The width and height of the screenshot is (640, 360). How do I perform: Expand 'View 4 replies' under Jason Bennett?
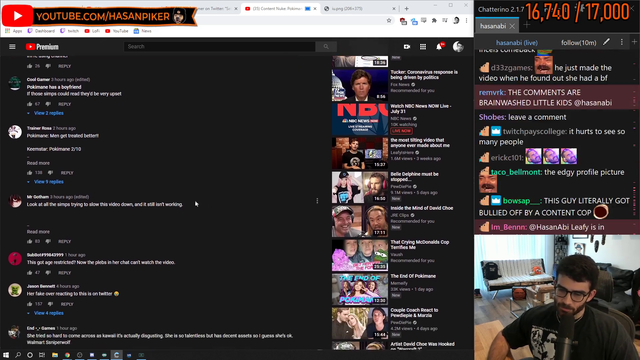(49, 313)
